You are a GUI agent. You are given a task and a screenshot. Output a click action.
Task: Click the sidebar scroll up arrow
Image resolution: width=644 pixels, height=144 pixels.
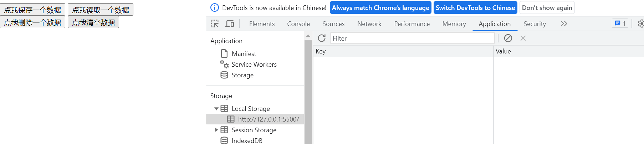click(308, 36)
